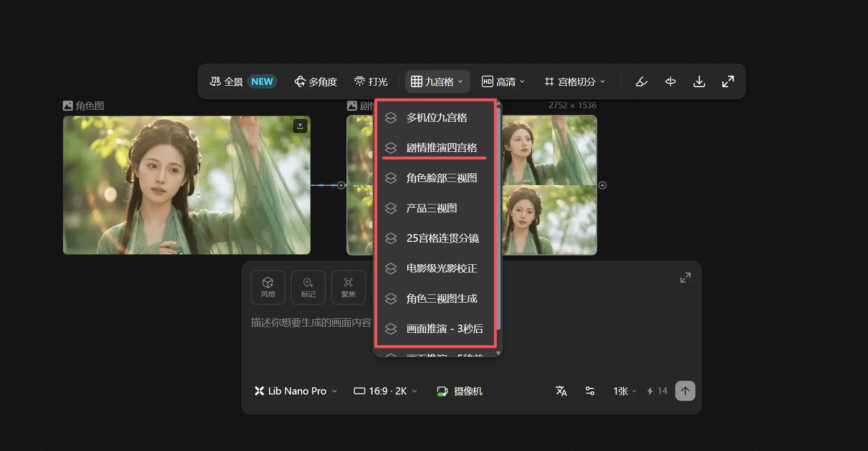
Task: Select the 多角度 multi-angle tool
Action: (316, 82)
